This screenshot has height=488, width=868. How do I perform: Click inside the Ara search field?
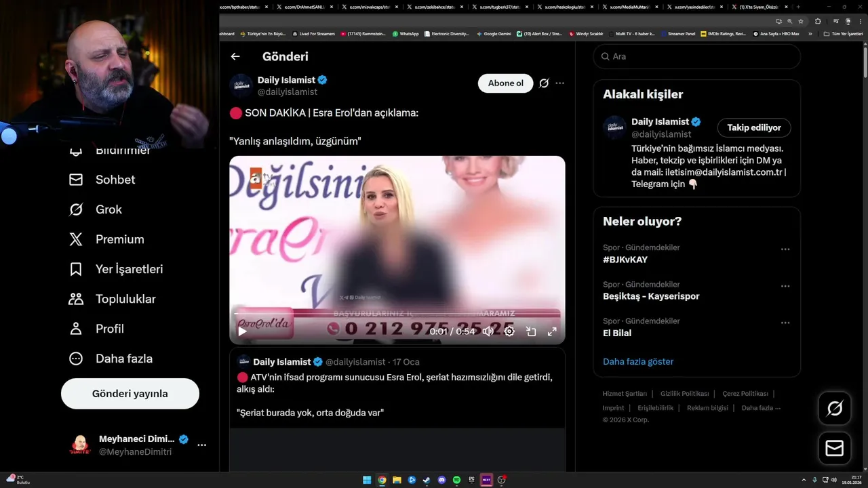click(x=697, y=56)
